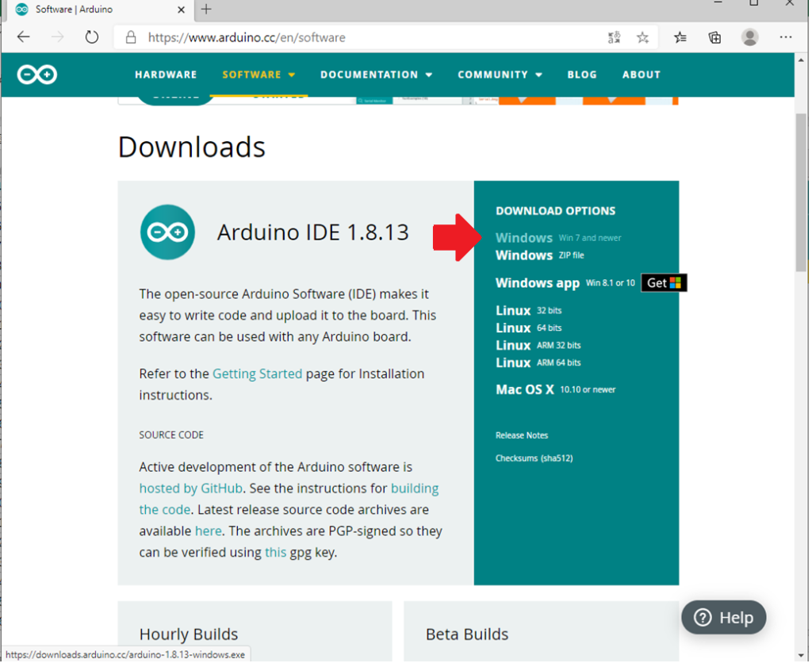Go to the Blog page
Viewport: 812px width, 663px height.
582,75
